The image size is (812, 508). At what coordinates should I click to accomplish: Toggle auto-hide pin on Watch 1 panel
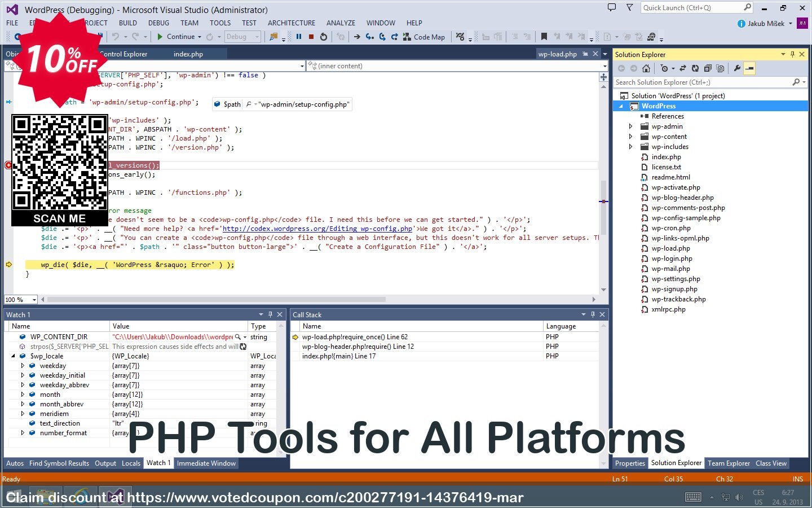tap(270, 314)
